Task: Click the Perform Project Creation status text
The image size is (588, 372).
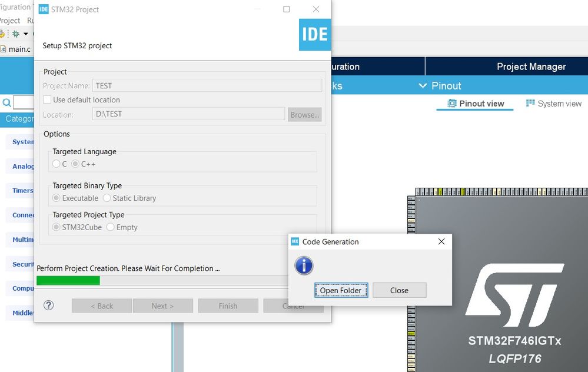Action: click(128, 268)
